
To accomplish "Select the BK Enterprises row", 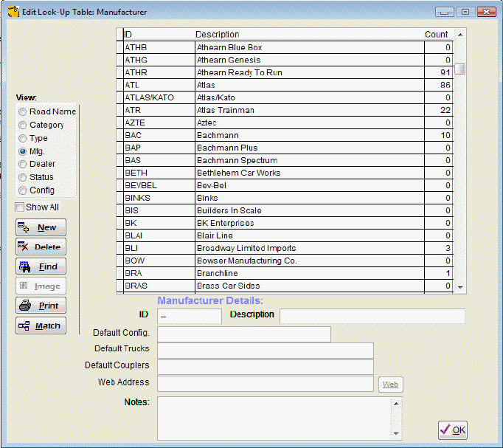I will pos(285,223).
